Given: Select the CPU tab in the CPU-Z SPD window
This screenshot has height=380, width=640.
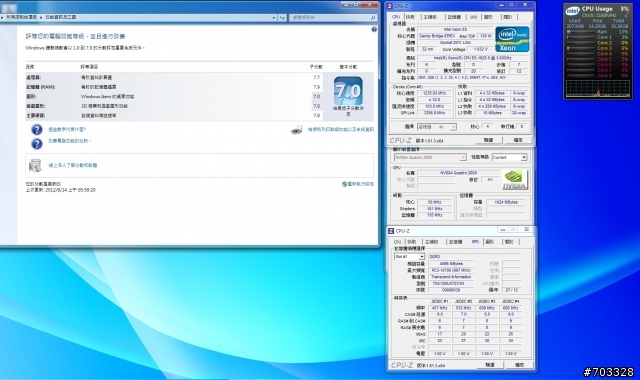Looking at the screenshot, I should click(398, 242).
